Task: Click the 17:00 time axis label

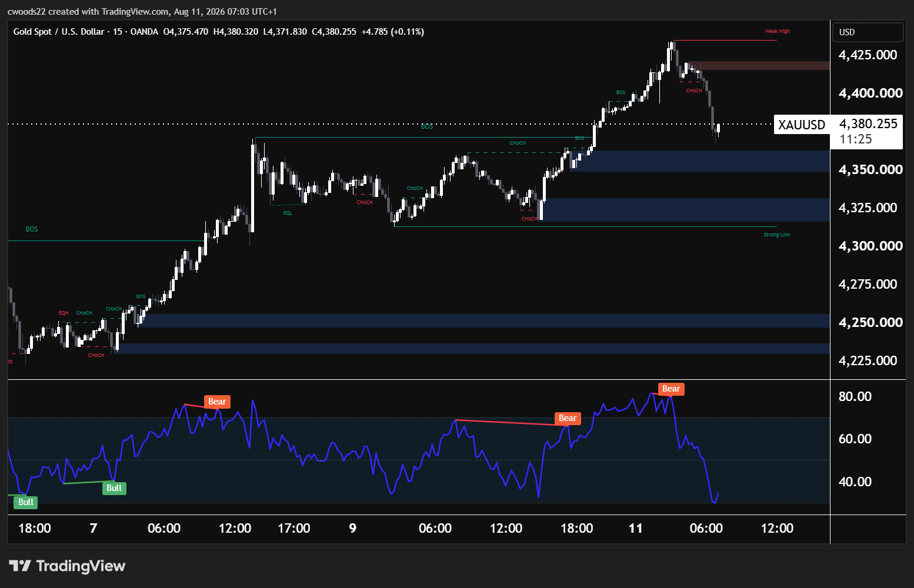Action: coord(294,528)
